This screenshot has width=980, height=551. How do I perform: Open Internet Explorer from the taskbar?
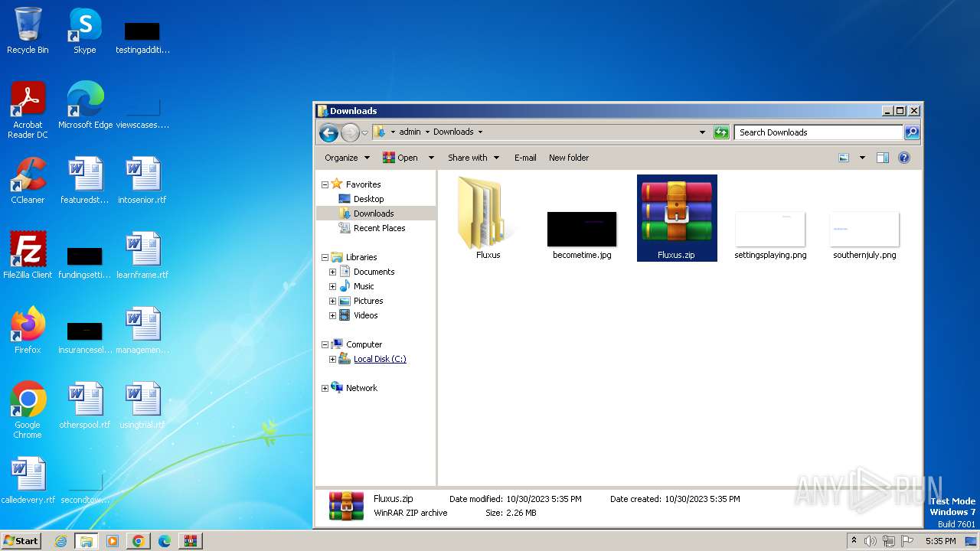tap(60, 541)
